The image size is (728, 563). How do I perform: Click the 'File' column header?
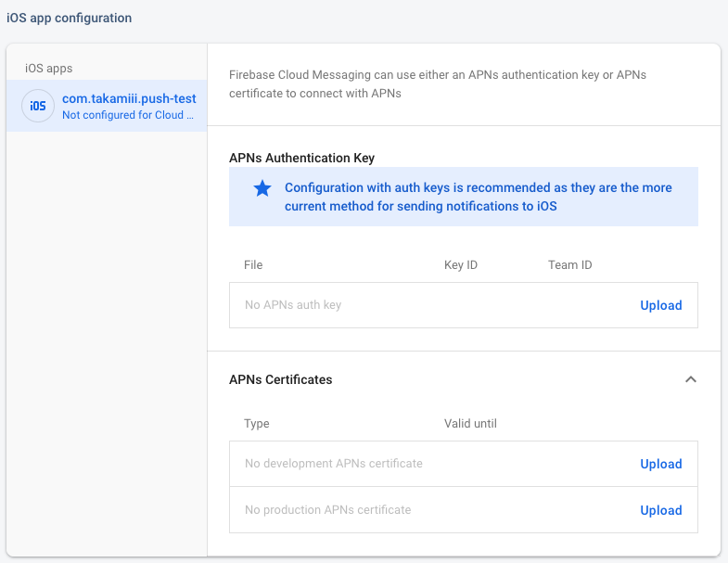(253, 264)
